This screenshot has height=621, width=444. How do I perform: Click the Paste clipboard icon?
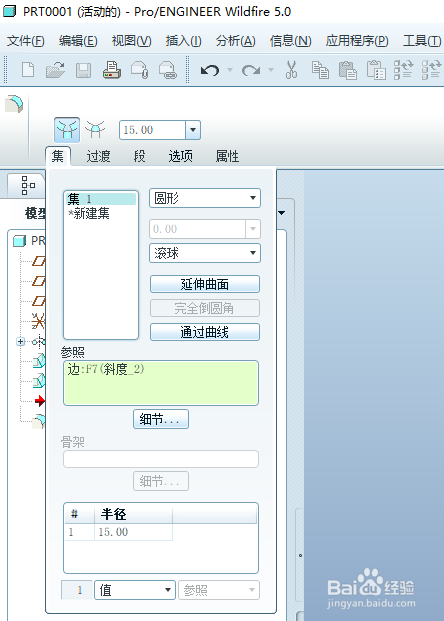348,70
